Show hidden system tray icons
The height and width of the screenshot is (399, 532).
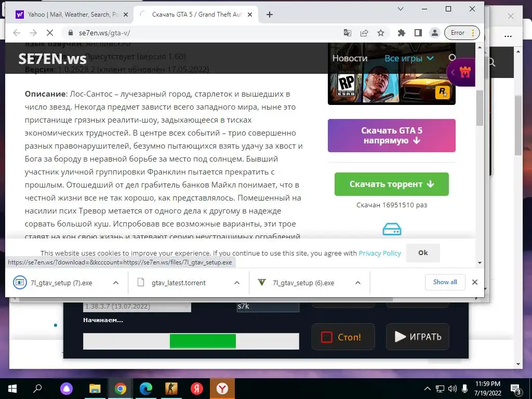[427, 389]
